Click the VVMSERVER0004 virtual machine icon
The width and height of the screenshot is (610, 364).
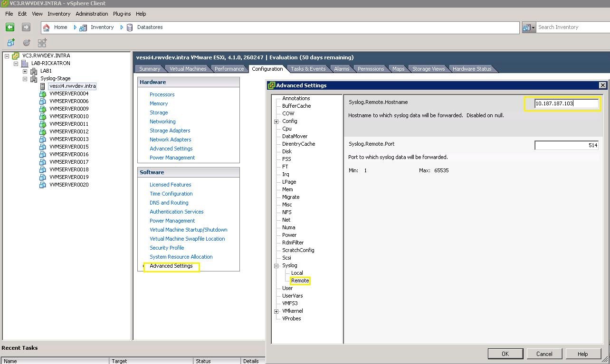tap(43, 94)
